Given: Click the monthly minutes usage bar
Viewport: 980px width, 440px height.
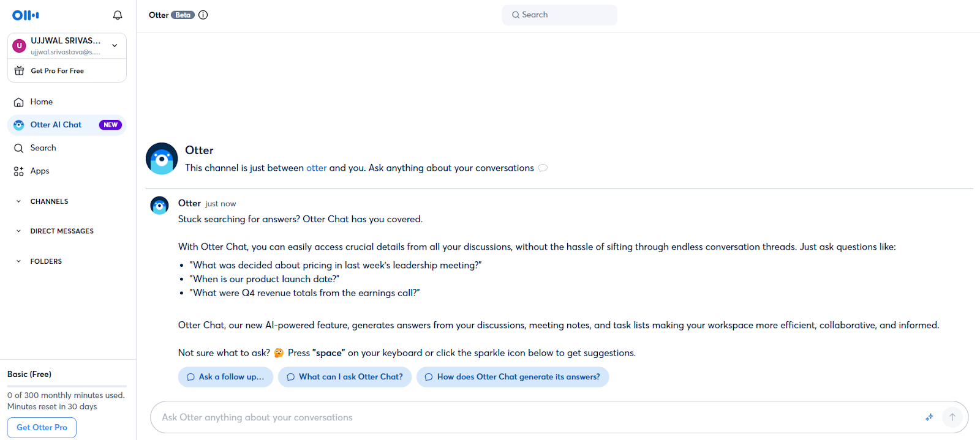Looking at the screenshot, I should (67, 386).
